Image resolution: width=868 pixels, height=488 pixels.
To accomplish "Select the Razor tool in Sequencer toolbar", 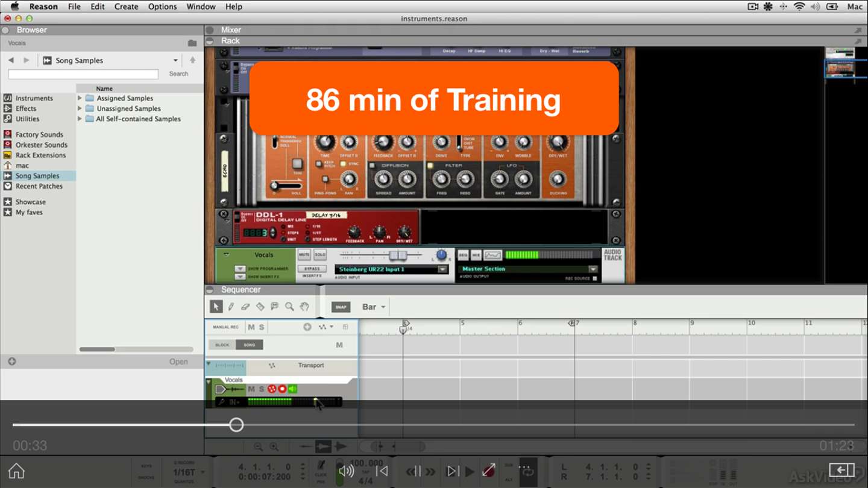I will point(260,307).
